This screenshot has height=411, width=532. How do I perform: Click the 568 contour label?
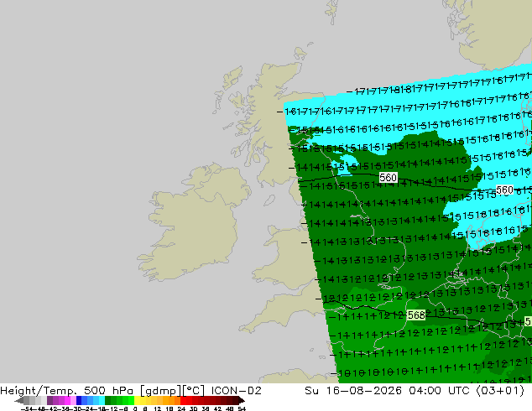[x=416, y=315]
